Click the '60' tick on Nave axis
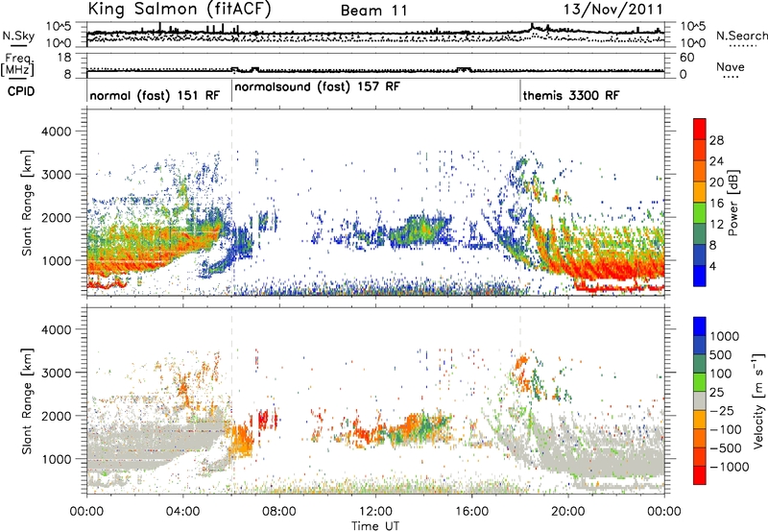Image resolution: width=768 pixels, height=532 pixels. 687,58
